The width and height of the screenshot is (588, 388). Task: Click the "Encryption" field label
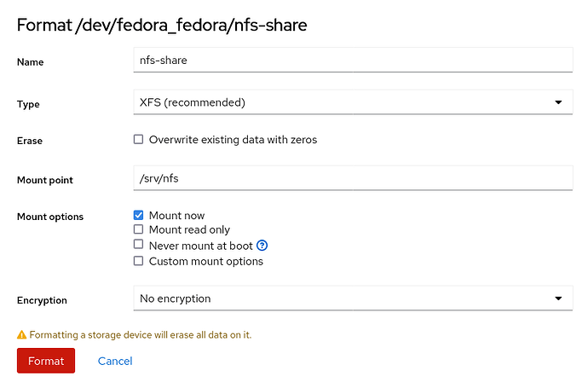pyautogui.click(x=42, y=300)
